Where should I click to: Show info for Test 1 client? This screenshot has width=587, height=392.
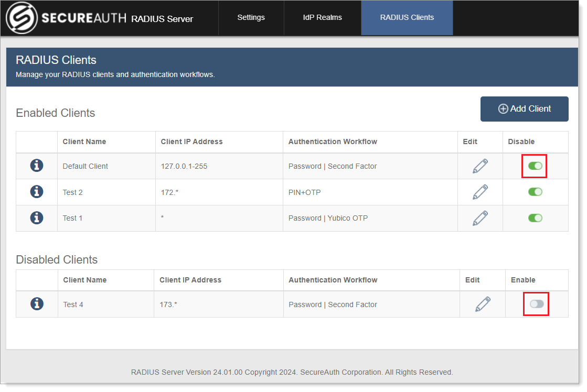tap(36, 217)
